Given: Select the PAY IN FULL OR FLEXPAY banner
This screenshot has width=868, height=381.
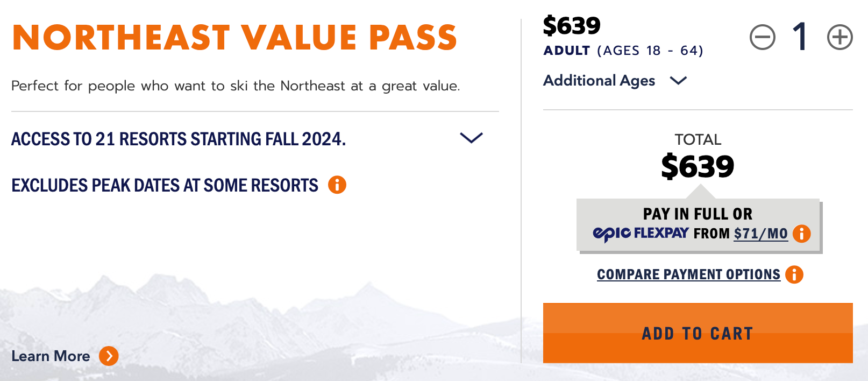Looking at the screenshot, I should 698,223.
